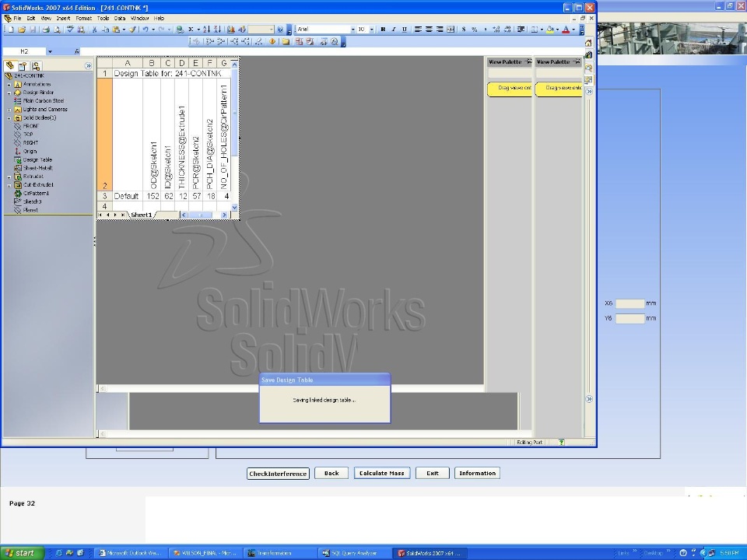Open the Format menu

coord(84,19)
